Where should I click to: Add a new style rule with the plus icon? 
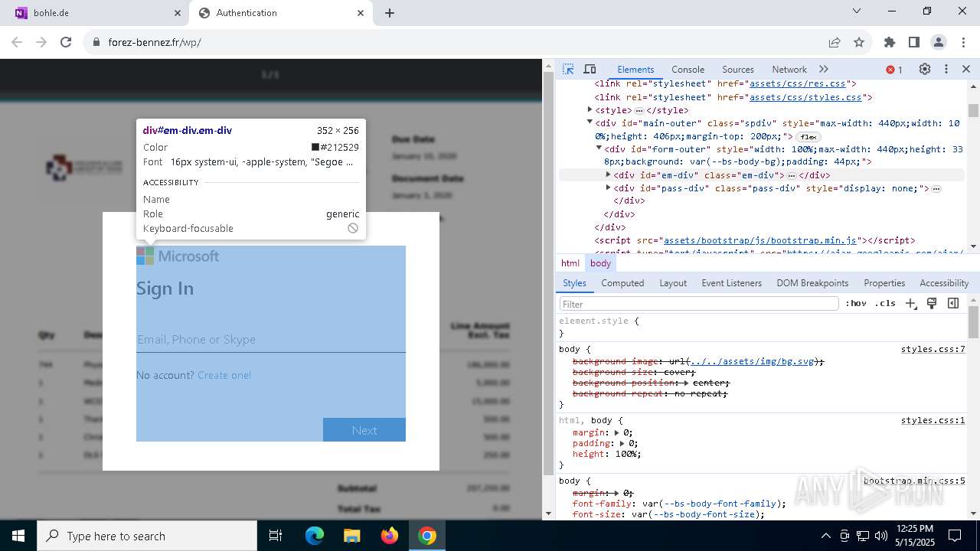(910, 303)
